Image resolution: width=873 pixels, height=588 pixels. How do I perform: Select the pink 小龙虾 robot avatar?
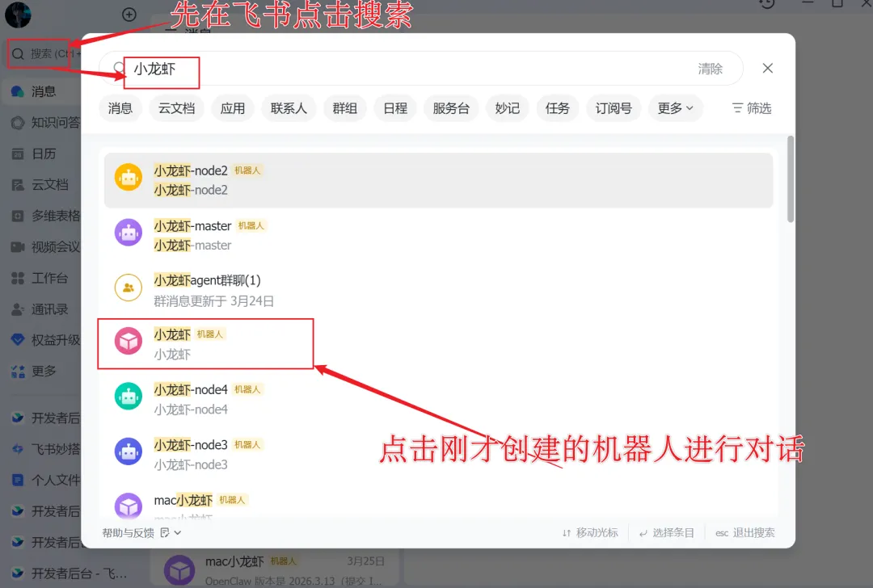point(129,341)
